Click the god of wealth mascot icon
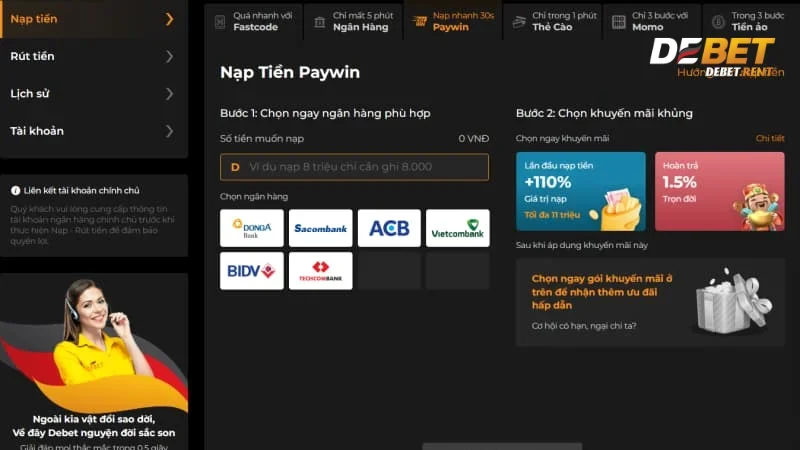This screenshot has width=800, height=450. click(x=759, y=207)
